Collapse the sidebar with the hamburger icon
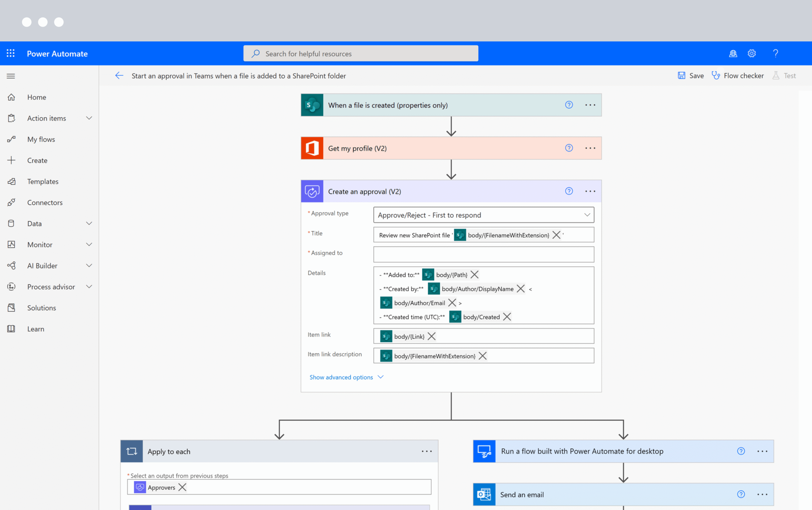The width and height of the screenshot is (812, 510). (x=10, y=76)
